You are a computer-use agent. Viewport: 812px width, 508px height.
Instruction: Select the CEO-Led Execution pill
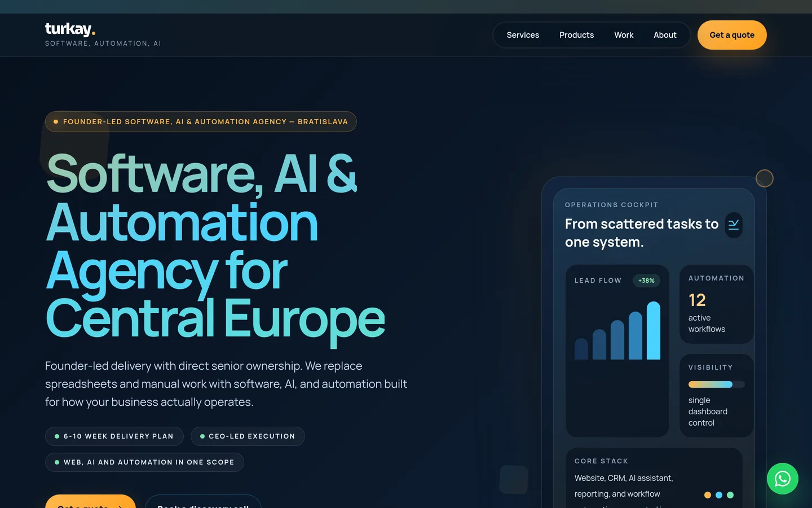point(248,436)
